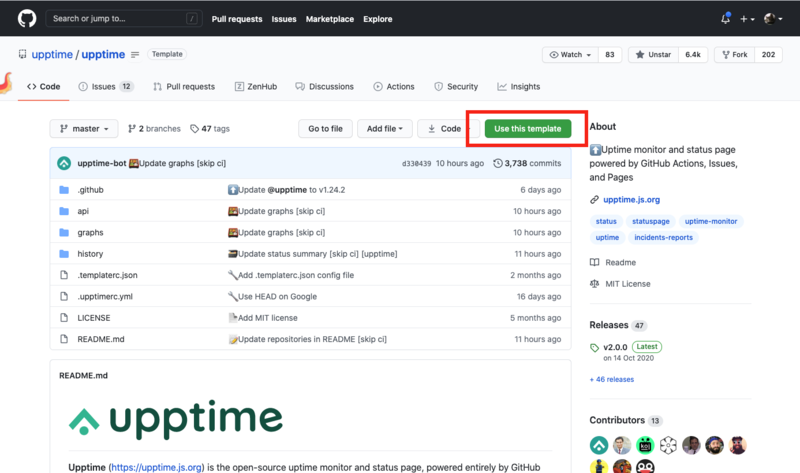The image size is (800, 473).
Task: Select the uptime-monitor topic tag
Action: (x=711, y=221)
